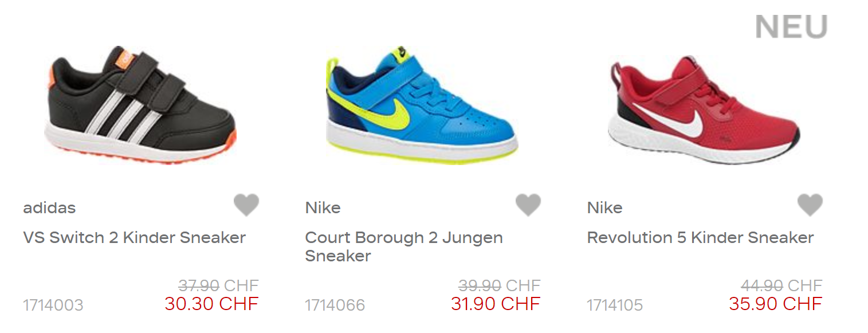Viewport: 868px width, 333px height.
Task: Select the adidas brand label
Action: tap(49, 207)
